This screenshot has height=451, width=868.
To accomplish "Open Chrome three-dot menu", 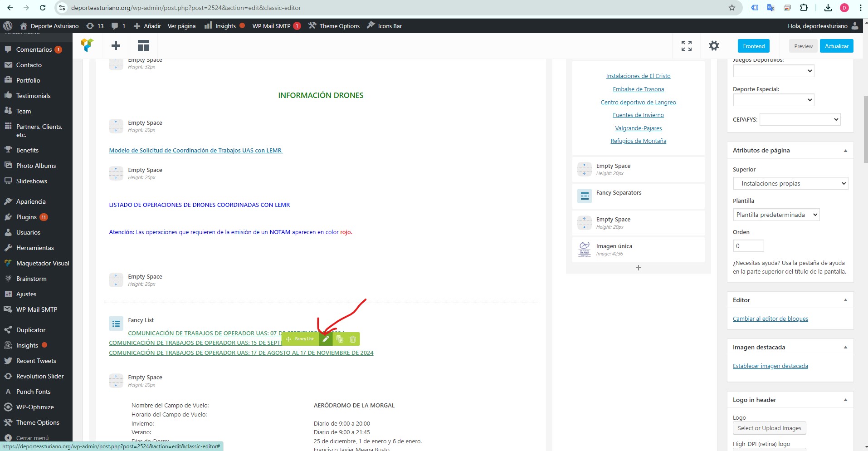I will point(860,8).
